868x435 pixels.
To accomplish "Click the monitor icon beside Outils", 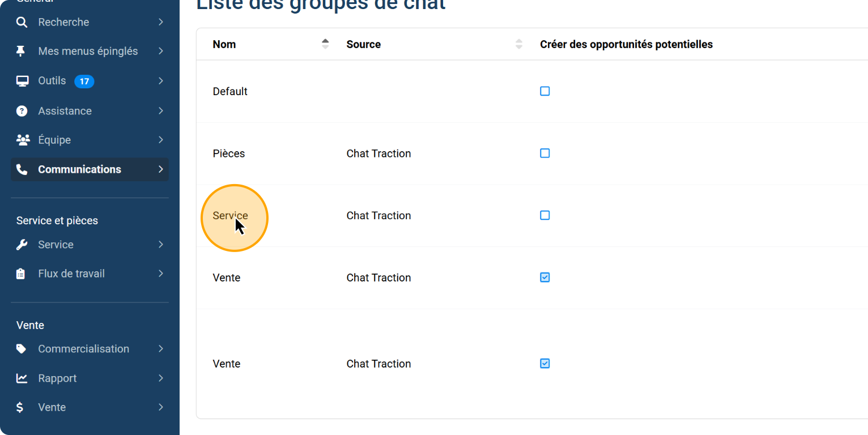I will (x=22, y=81).
